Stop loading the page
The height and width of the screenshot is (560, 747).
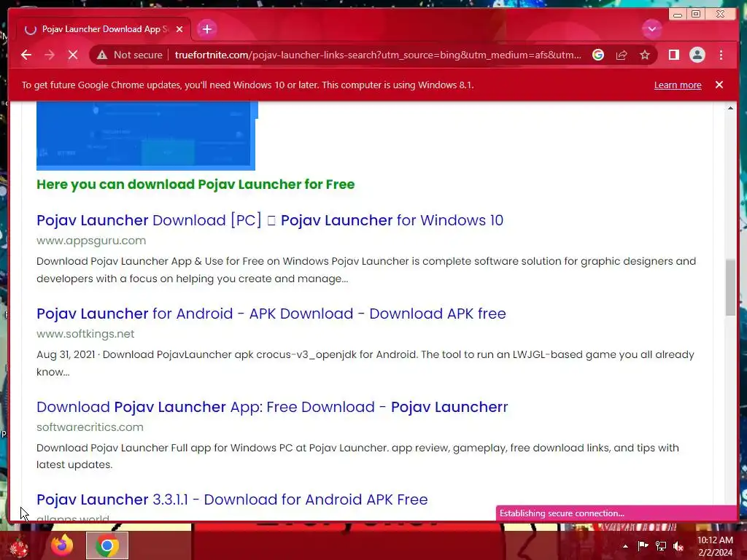pyautogui.click(x=72, y=55)
